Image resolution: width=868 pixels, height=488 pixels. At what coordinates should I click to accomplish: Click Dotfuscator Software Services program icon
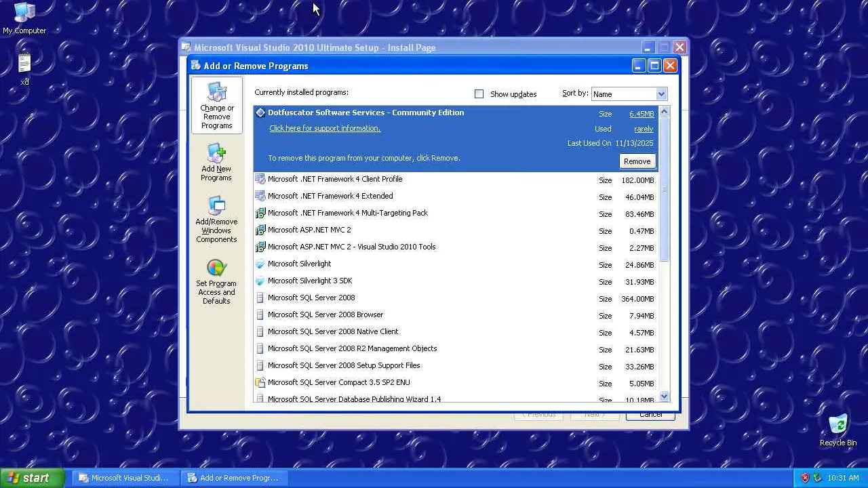tap(260, 113)
